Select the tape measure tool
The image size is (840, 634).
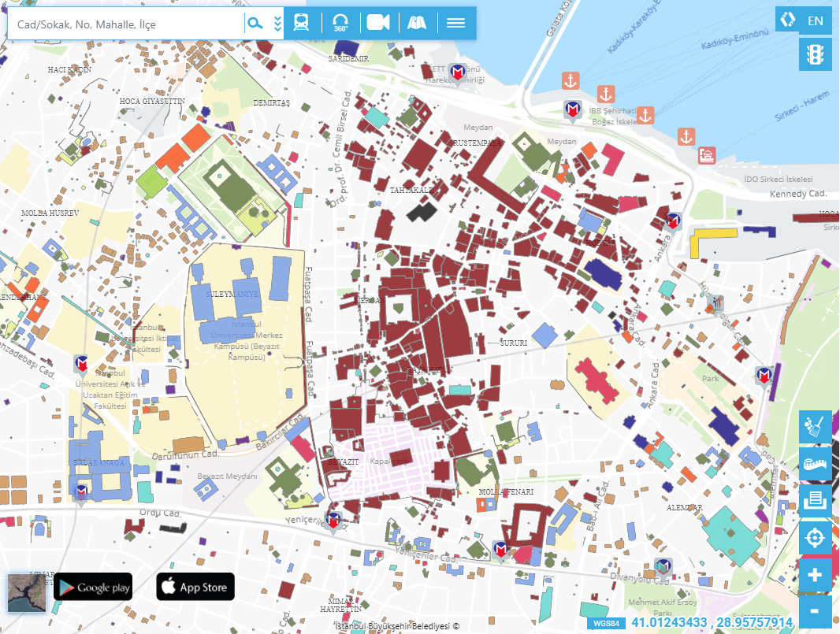(x=815, y=464)
